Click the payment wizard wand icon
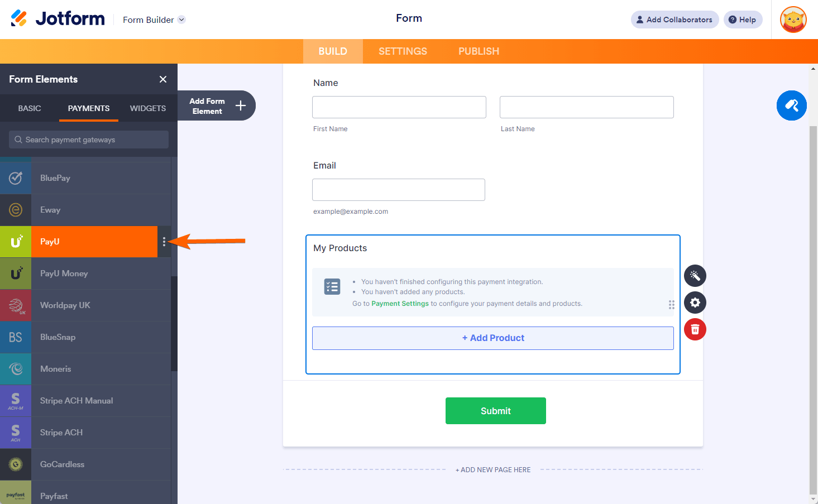The width and height of the screenshot is (818, 504). tap(695, 276)
